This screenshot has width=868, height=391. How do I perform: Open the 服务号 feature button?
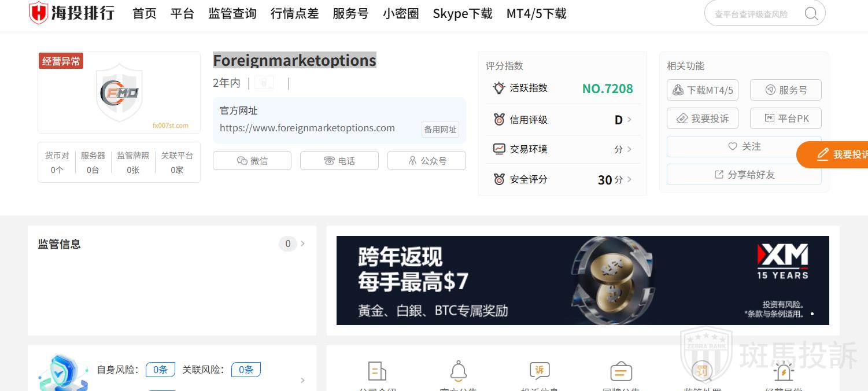point(785,90)
